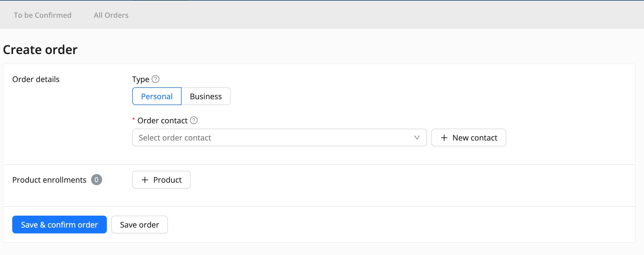Click the Order contact field label
This screenshot has width=644, height=255.
(x=162, y=121)
